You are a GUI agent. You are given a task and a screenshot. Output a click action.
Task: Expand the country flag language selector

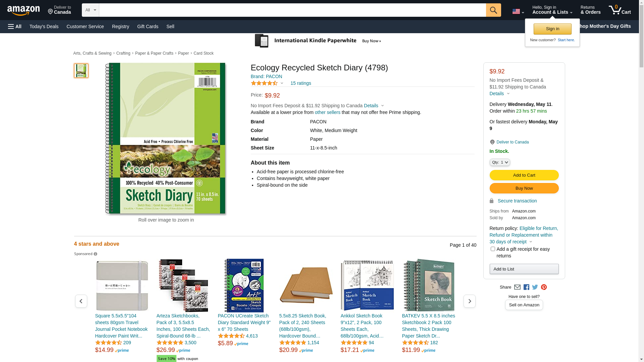pyautogui.click(x=518, y=12)
